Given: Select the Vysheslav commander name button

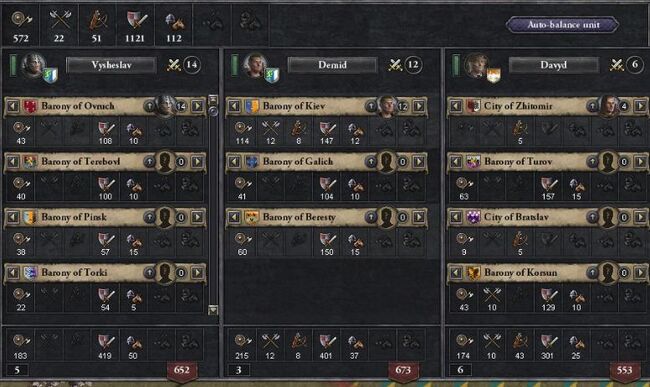Looking at the screenshot, I should [x=111, y=65].
